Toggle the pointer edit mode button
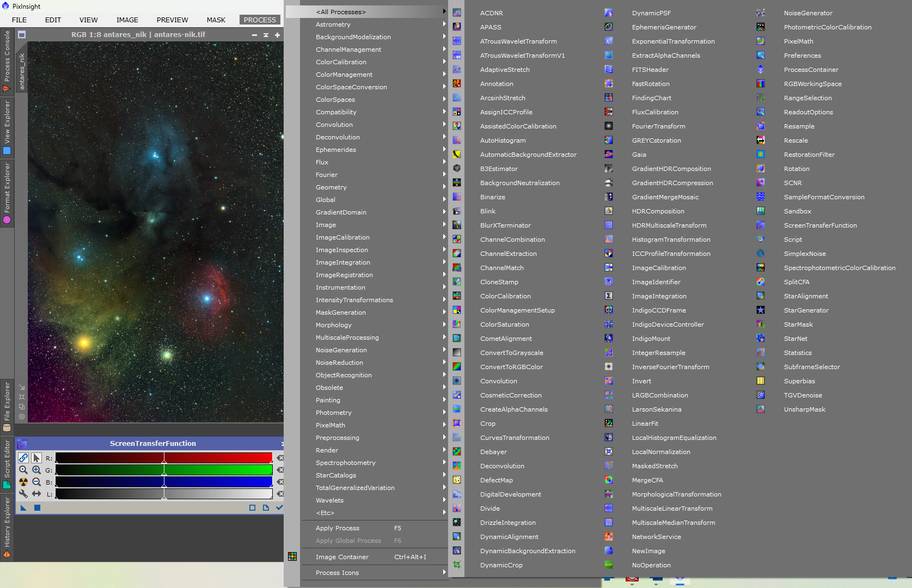The width and height of the screenshot is (912, 588). click(36, 458)
